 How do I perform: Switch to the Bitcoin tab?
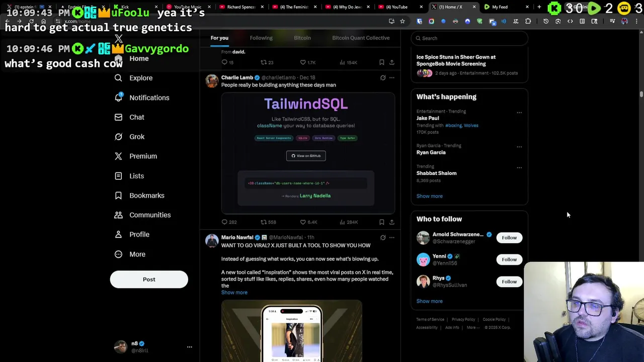pos(302,38)
